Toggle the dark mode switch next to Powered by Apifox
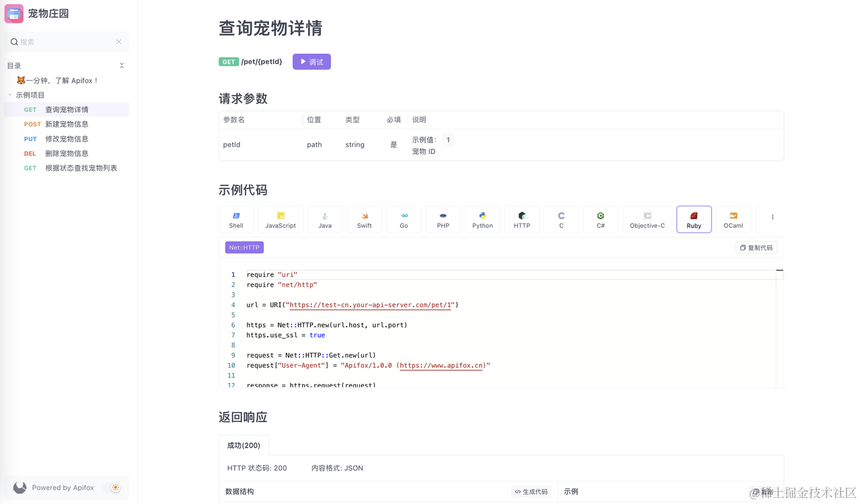 (x=115, y=487)
